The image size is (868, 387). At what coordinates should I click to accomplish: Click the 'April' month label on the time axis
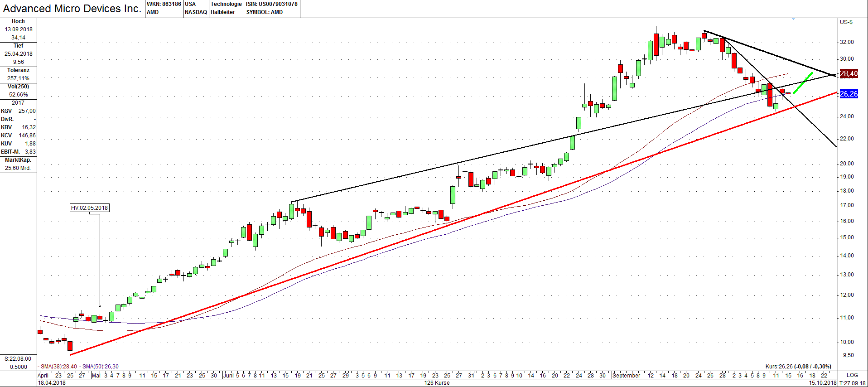[43, 375]
